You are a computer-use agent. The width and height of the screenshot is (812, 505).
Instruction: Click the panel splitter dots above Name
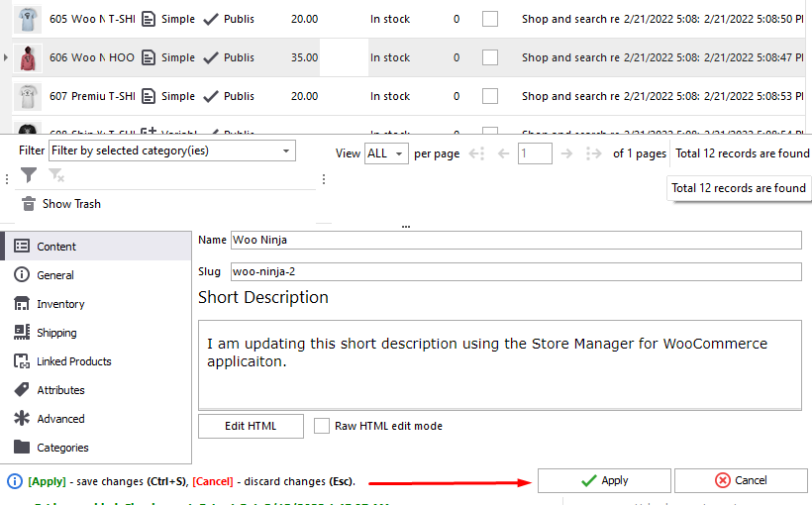point(405,227)
